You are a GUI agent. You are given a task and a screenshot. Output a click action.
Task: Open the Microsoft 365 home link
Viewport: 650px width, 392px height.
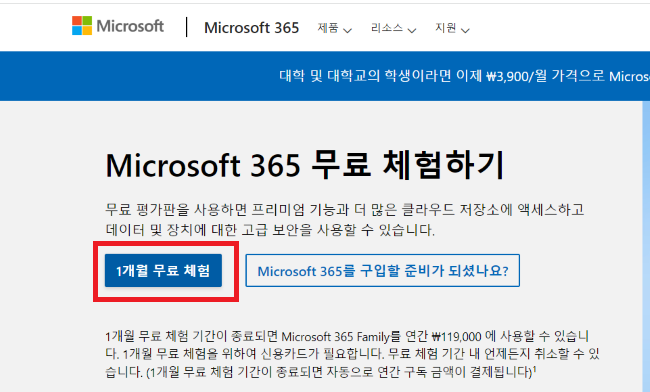251,28
